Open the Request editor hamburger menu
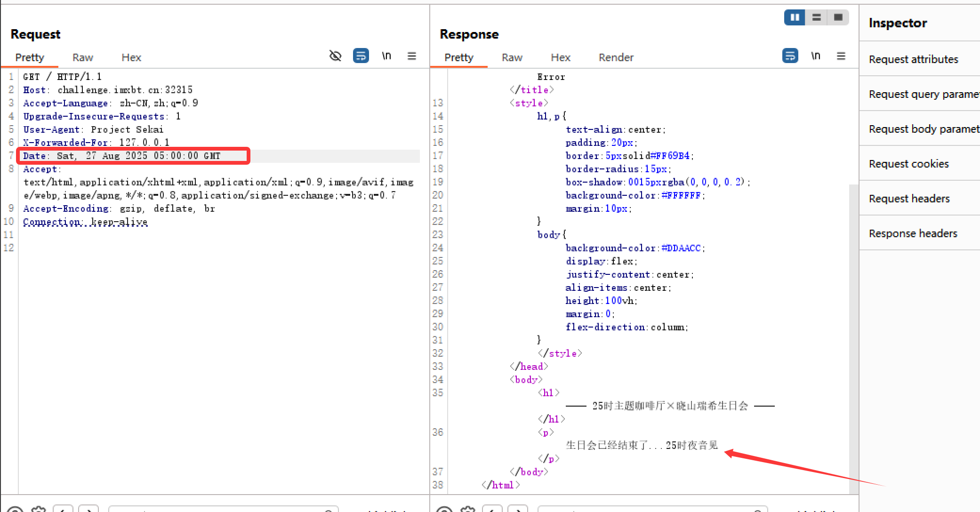This screenshot has height=512, width=980. coord(412,56)
